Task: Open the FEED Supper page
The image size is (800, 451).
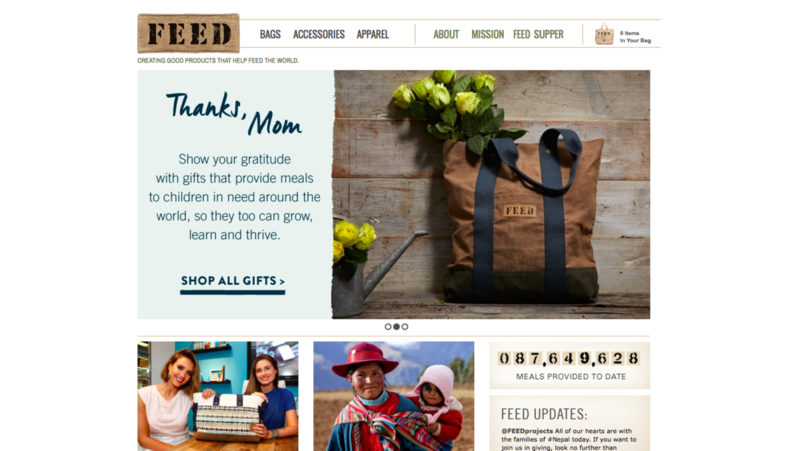Action: [x=538, y=34]
